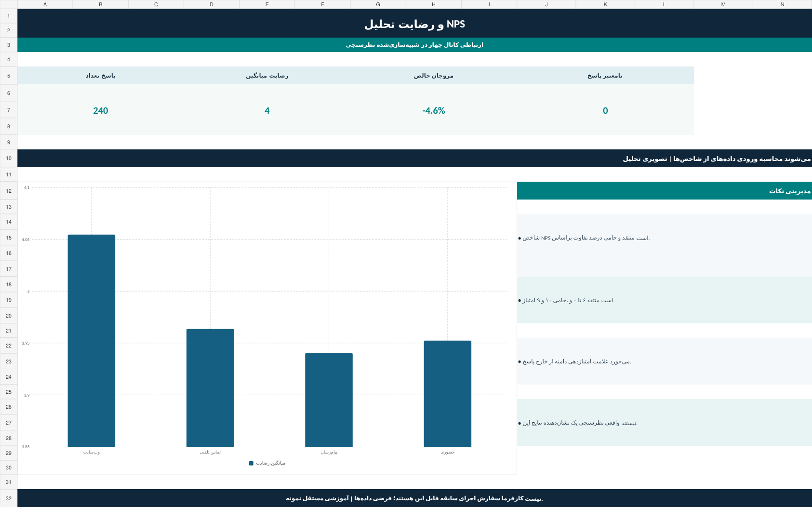Click the 3.95 y-axis tick label
812x507 pixels.
[26, 343]
